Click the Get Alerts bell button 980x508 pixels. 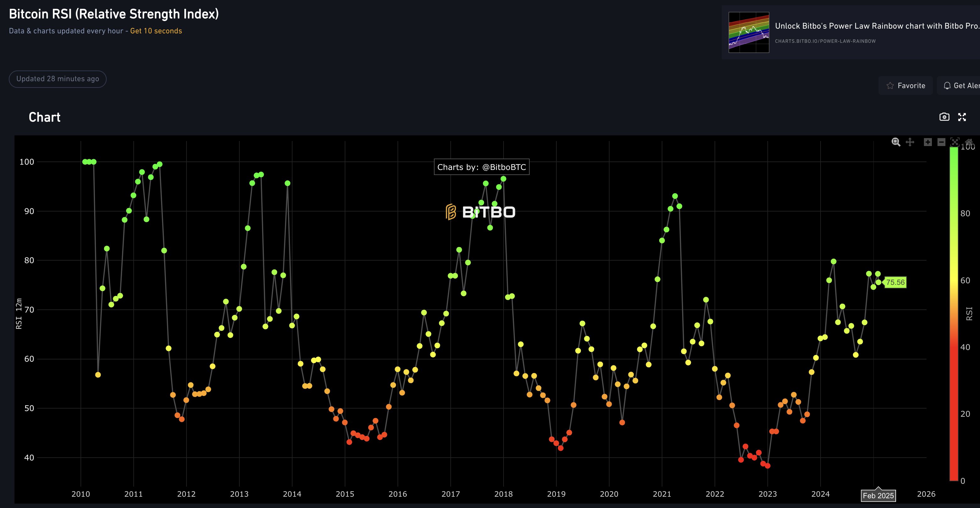pyautogui.click(x=961, y=86)
